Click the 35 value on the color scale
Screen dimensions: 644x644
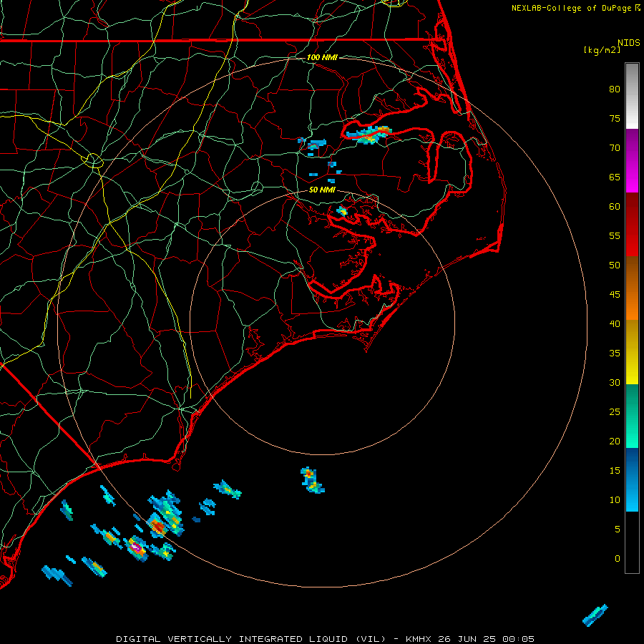tap(615, 353)
